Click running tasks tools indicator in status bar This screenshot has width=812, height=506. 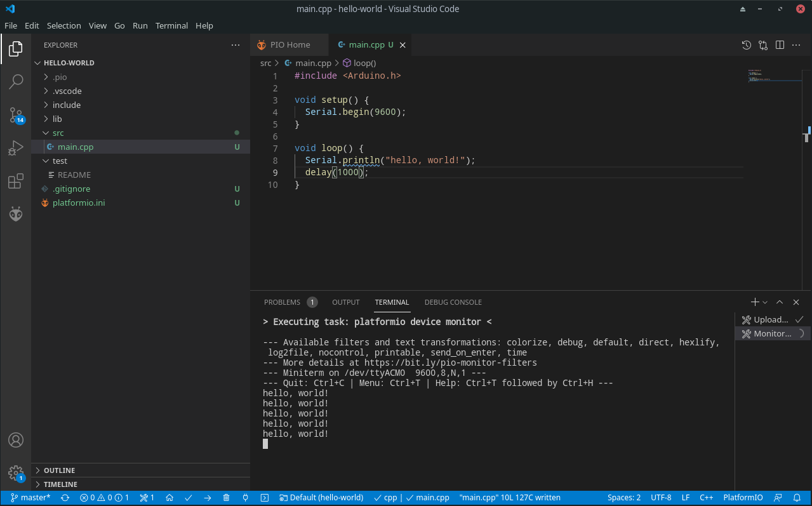[147, 498]
